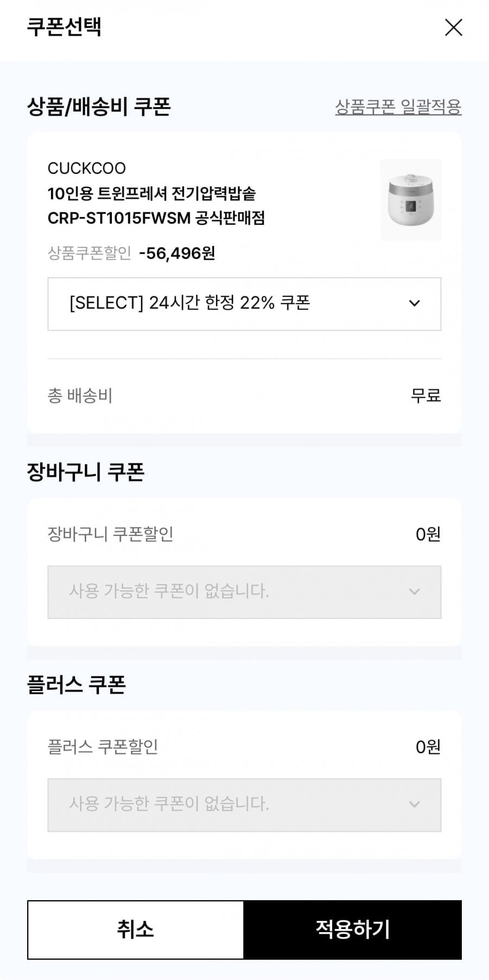
Task: Open the disabled 플러스 쿠폰 dropdown
Action: 244,805
